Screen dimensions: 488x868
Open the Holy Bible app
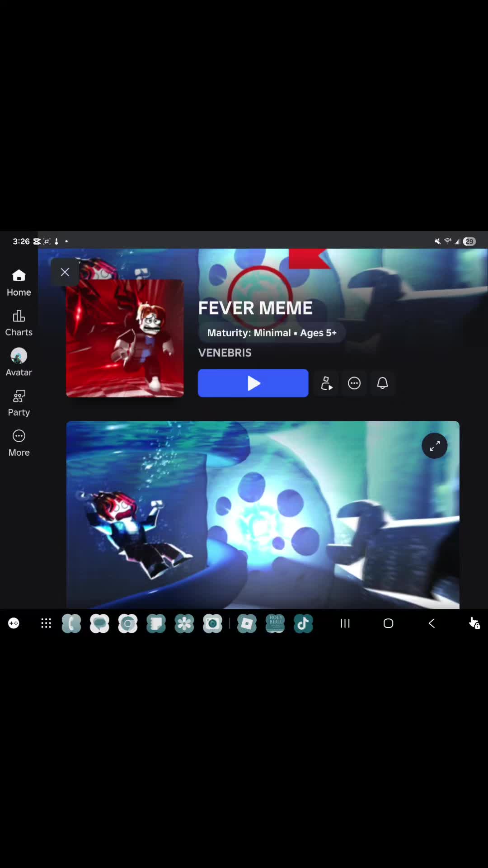pyautogui.click(x=275, y=623)
